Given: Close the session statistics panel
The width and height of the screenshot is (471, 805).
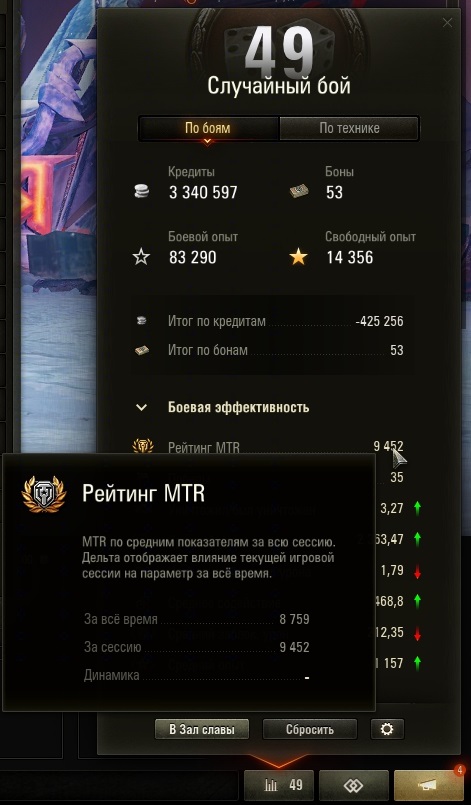Looking at the screenshot, I should [x=447, y=23].
